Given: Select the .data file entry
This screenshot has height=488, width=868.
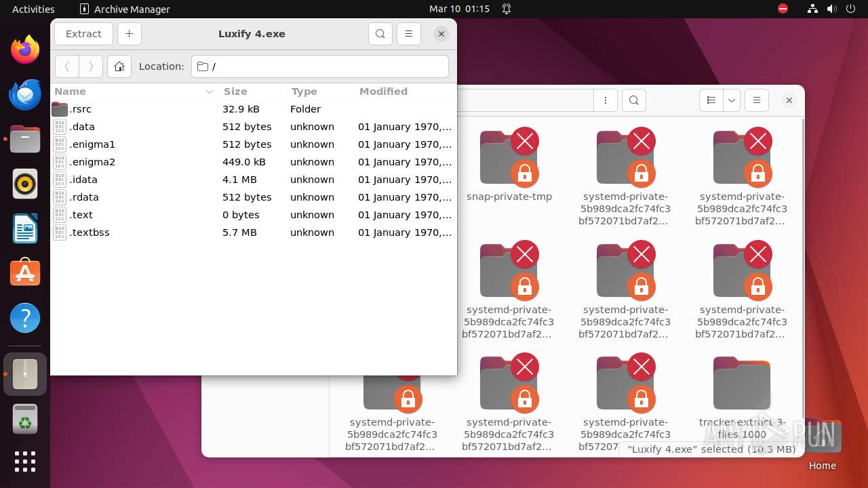Looking at the screenshot, I should 253,127.
